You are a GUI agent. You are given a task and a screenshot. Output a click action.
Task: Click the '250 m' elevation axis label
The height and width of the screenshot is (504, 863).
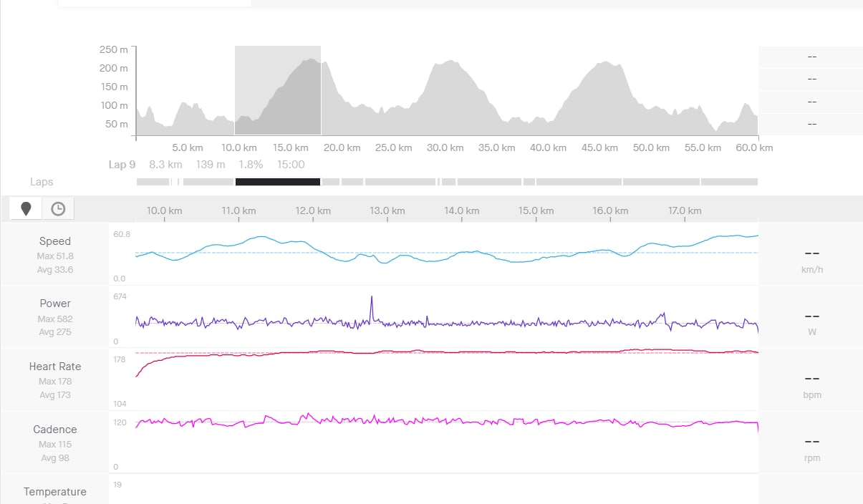(x=114, y=49)
